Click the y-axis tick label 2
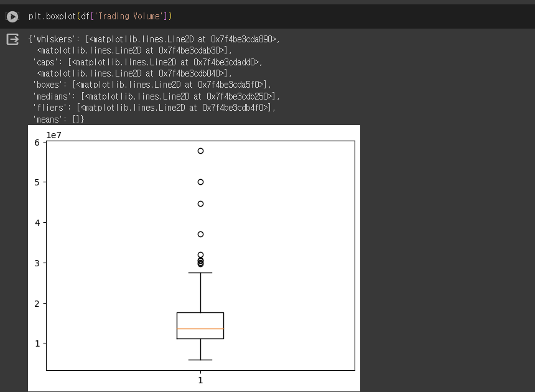This screenshot has width=535, height=392. pyautogui.click(x=37, y=303)
